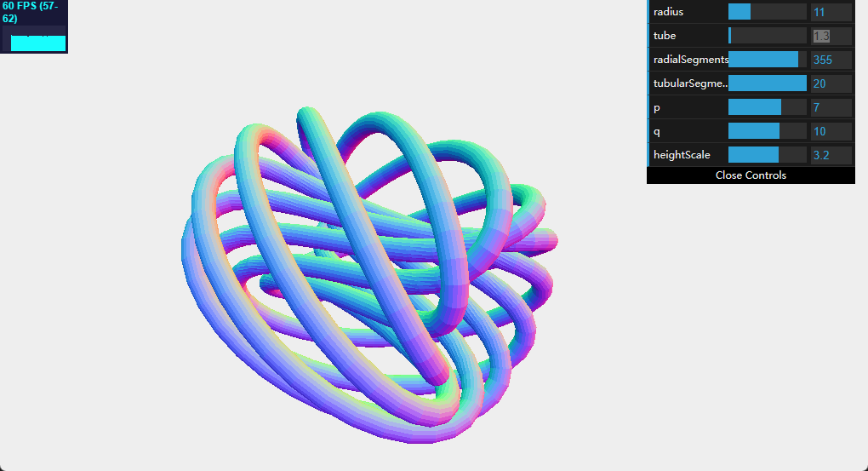Click the radius slider bar
Viewport: 868px width, 471px height.
click(x=767, y=12)
